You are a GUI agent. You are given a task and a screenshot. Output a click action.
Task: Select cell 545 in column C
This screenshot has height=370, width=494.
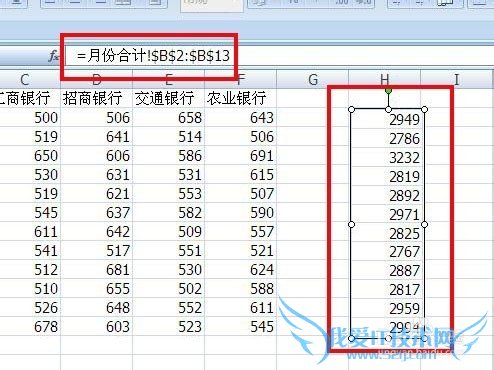[30, 212]
